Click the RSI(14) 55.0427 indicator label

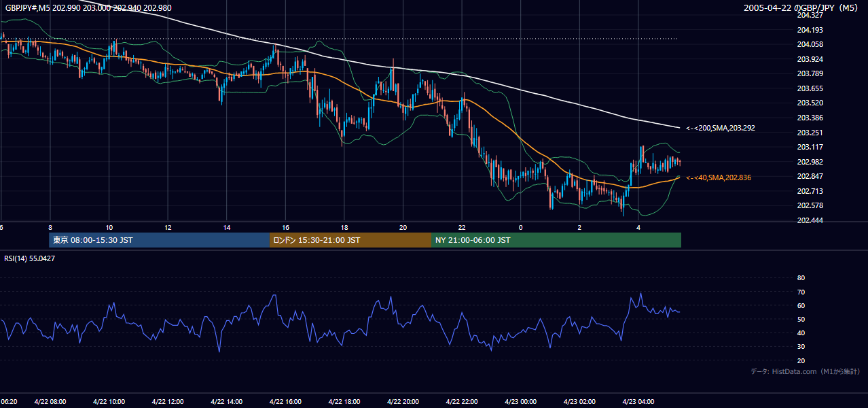[x=30, y=258]
